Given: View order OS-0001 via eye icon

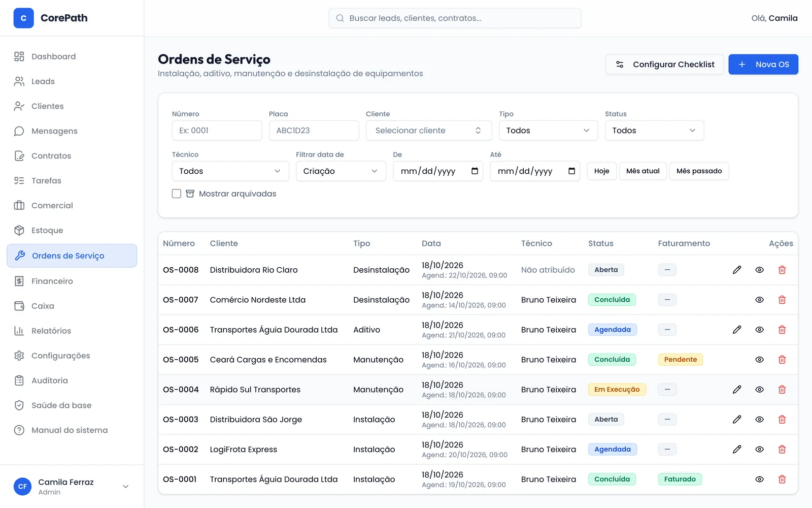Looking at the screenshot, I should click(759, 479).
